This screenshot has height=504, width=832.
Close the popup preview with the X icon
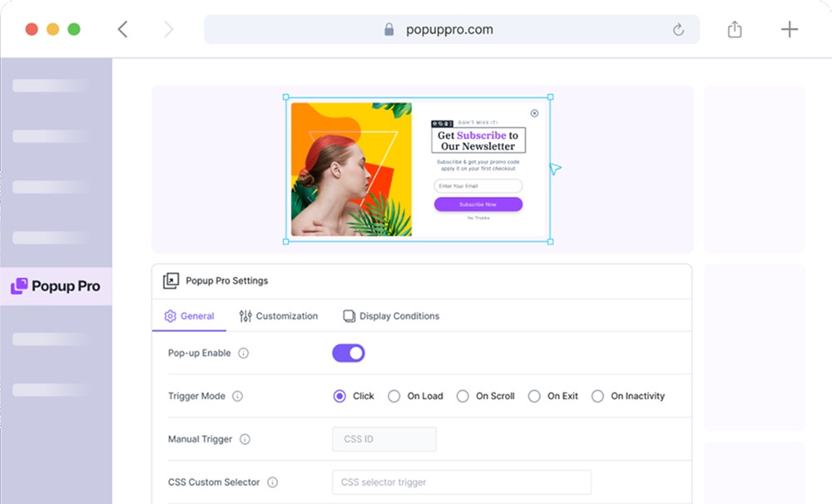coord(534,113)
